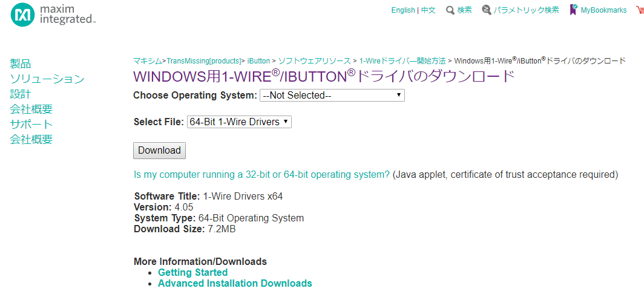Click the "Select File:" label
Screen dimensions: 644x300
(159, 122)
